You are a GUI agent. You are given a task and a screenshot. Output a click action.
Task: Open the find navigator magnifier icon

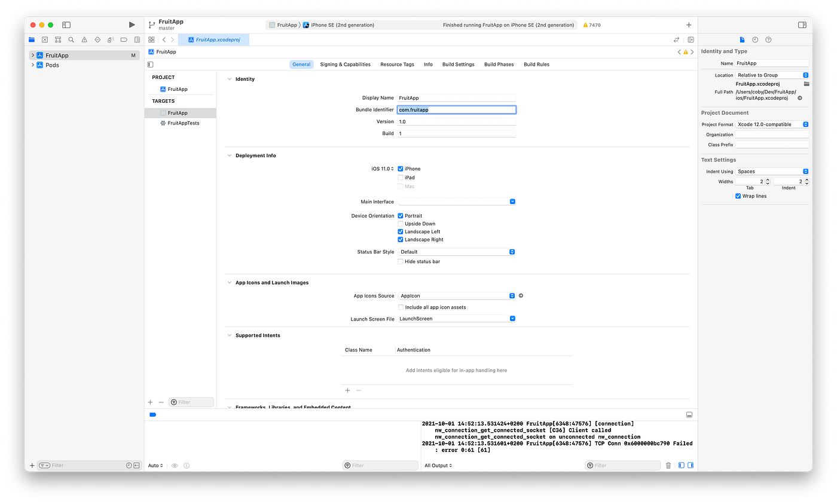[x=71, y=39]
